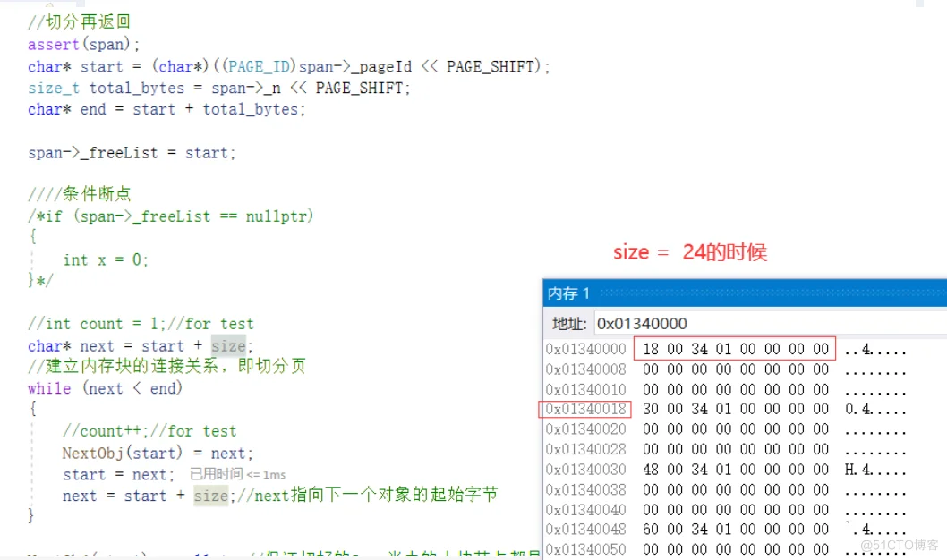Click the 地址: label in the memory window
This screenshot has width=947, height=560.
click(569, 324)
